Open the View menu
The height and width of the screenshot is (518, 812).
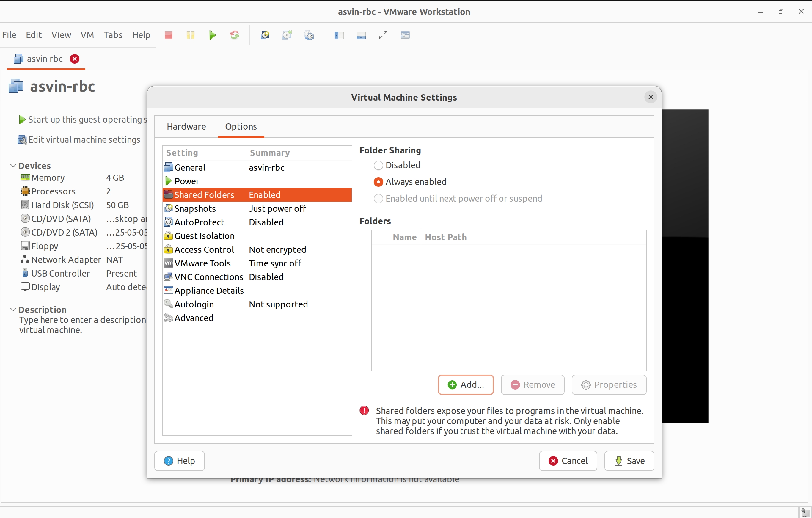[61, 35]
